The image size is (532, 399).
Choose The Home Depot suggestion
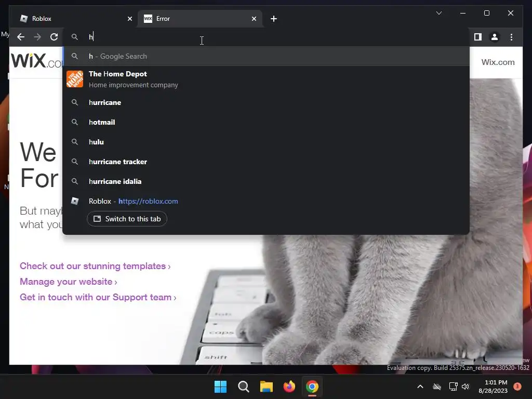[x=266, y=79]
